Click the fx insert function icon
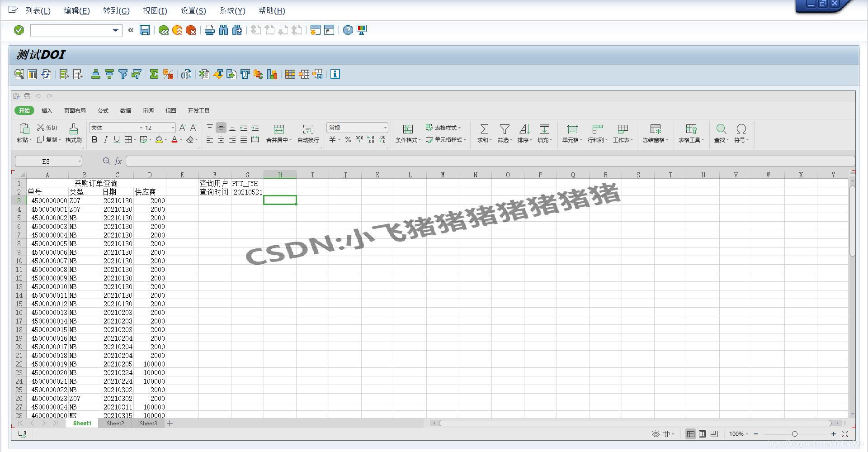The width and height of the screenshot is (868, 452). click(118, 161)
